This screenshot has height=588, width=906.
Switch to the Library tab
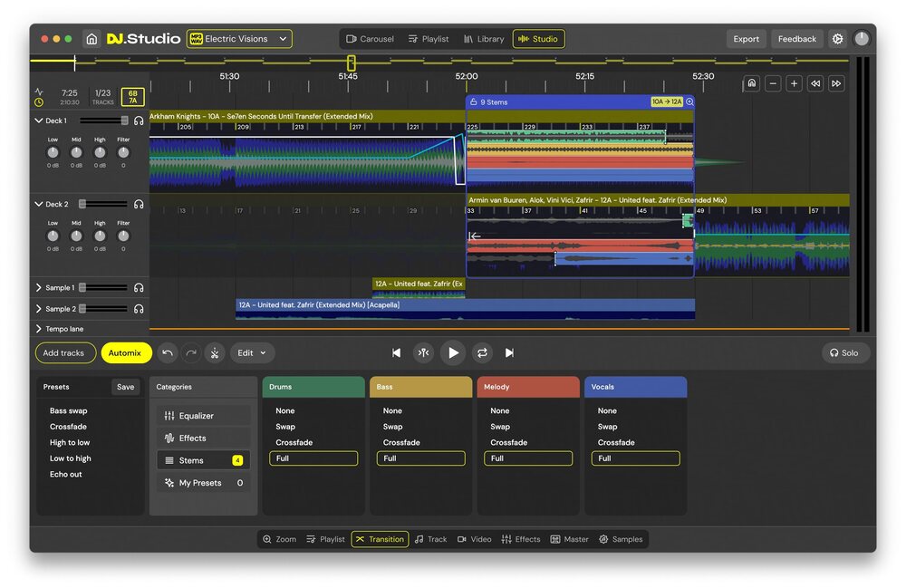coord(484,39)
